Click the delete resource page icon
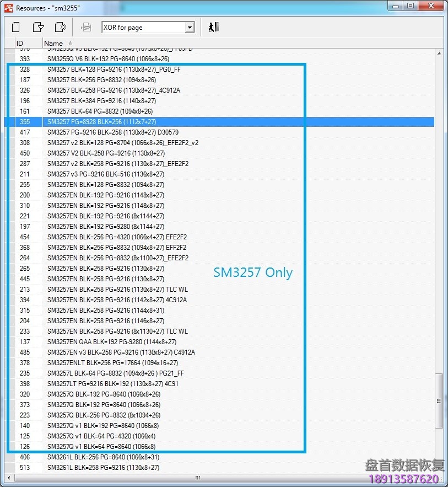Viewport: 448px width, 487px height. [x=60, y=27]
